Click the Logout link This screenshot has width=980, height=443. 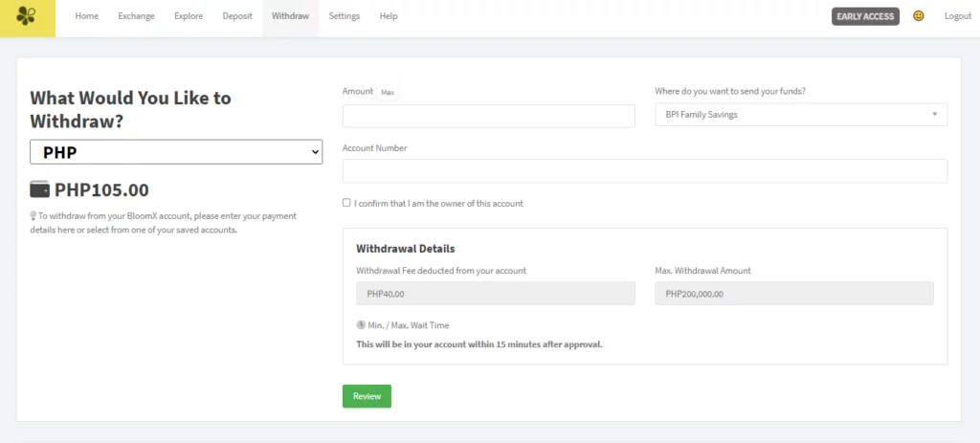957,16
